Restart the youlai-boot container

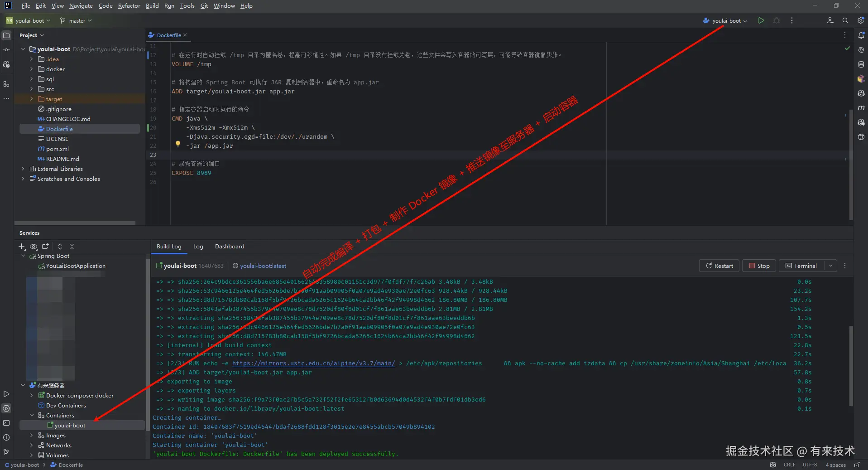coord(719,266)
